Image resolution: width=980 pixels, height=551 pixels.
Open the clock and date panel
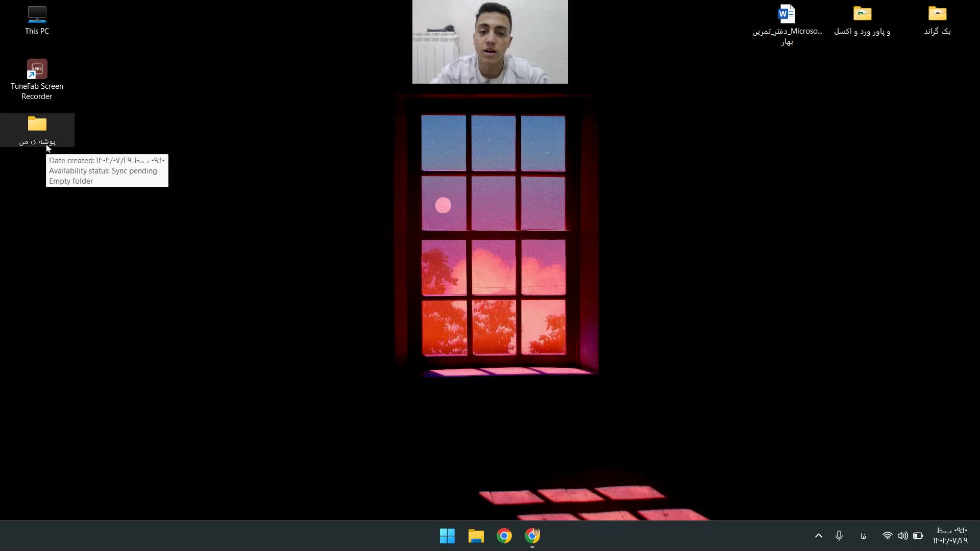tap(950, 536)
